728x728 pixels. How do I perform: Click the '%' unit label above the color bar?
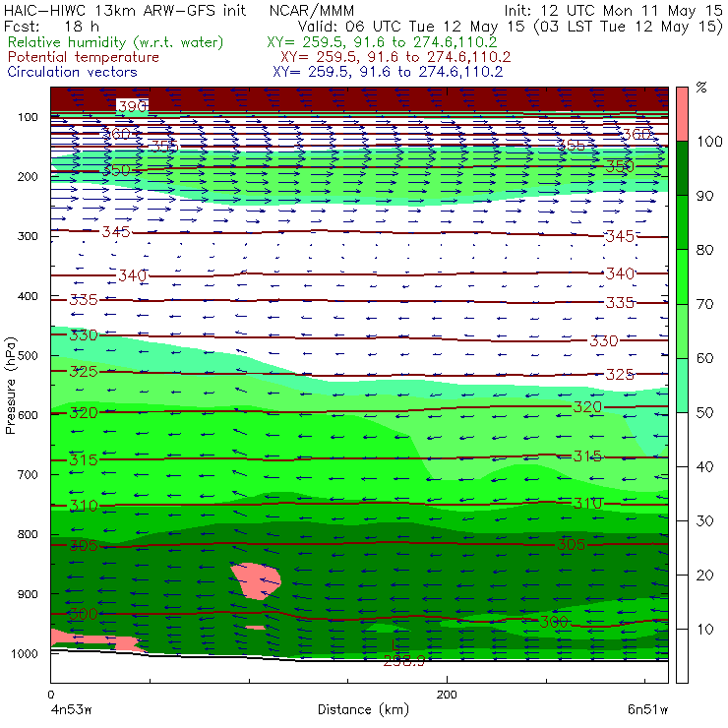(701, 88)
